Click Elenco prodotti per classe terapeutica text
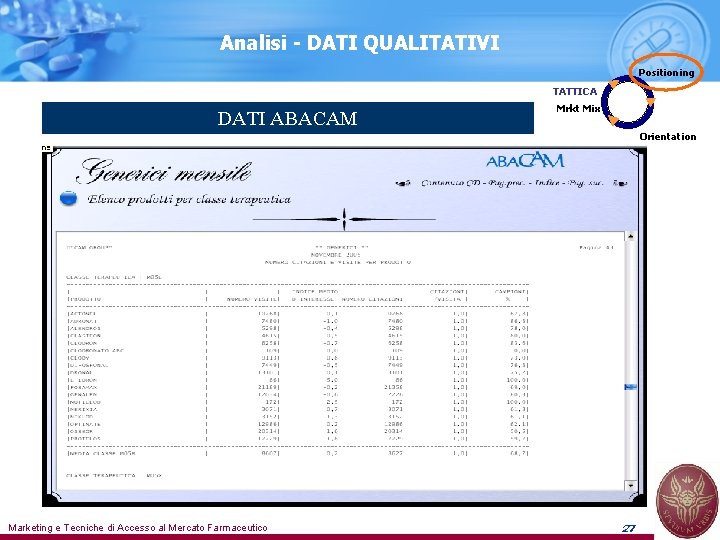720x540 pixels. [189, 199]
